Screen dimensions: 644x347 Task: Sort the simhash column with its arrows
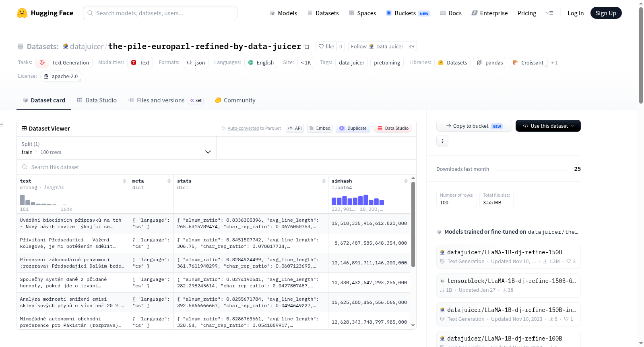point(406,181)
